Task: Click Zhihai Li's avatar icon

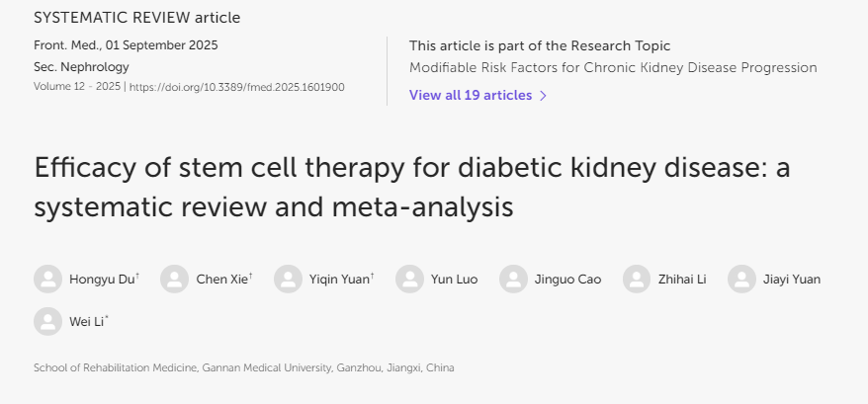Action: [637, 279]
